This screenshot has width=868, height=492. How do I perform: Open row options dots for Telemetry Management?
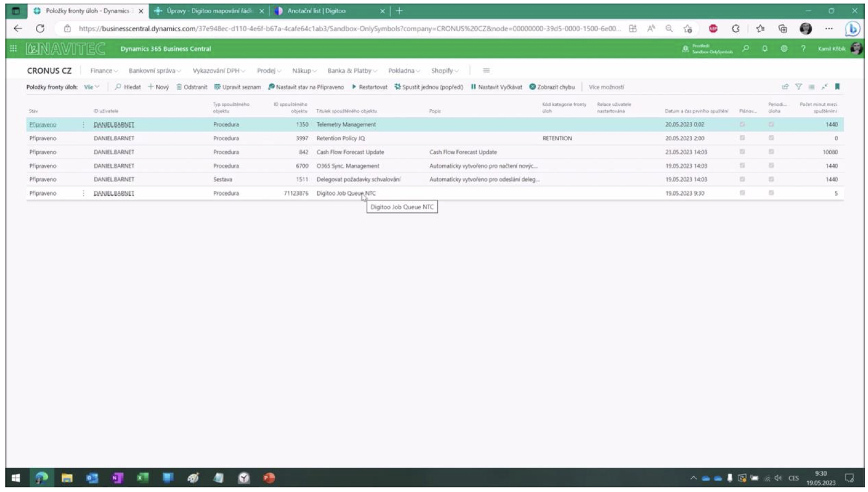(x=83, y=124)
